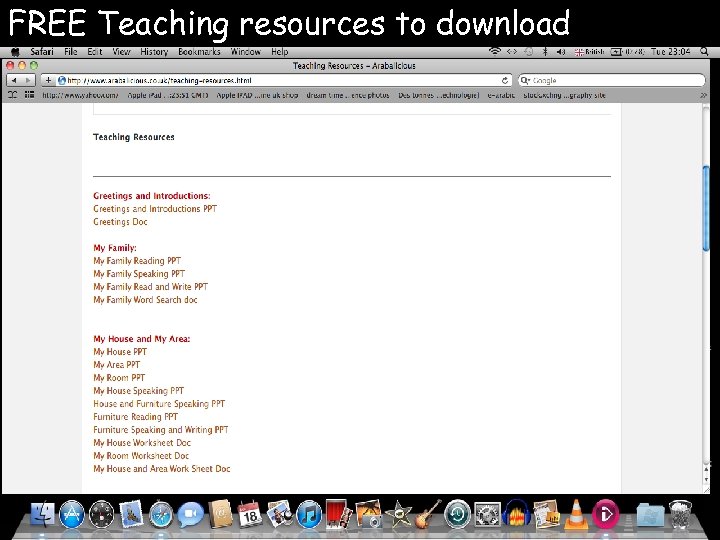Open the Mail stamp icon in Dock
Image resolution: width=720 pixels, height=540 pixels.
131,514
